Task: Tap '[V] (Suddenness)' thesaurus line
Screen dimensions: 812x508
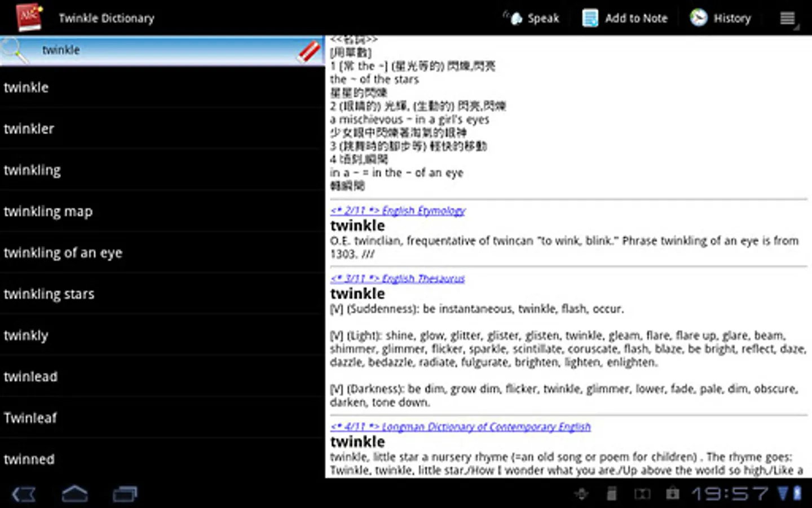Action: click(477, 309)
